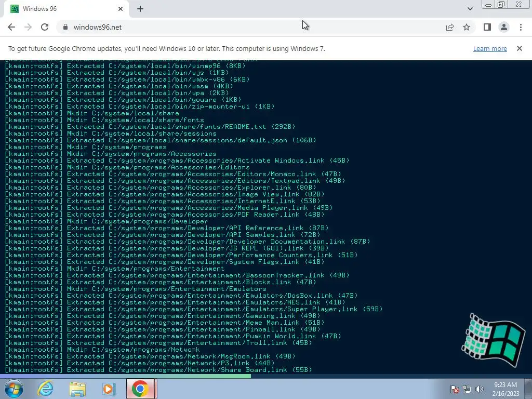Open the Chrome profile avatar menu

[504, 27]
